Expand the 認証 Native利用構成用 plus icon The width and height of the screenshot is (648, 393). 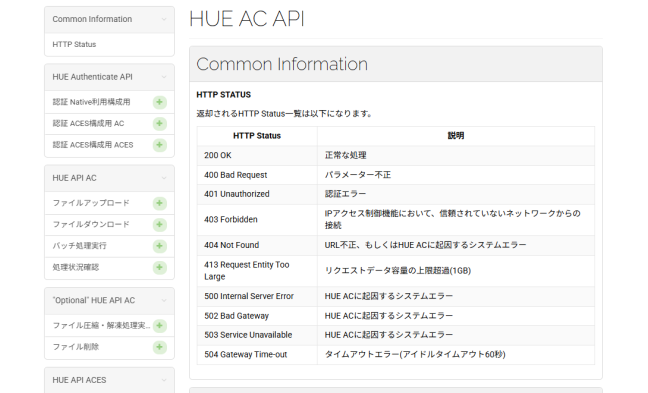pyautogui.click(x=160, y=102)
